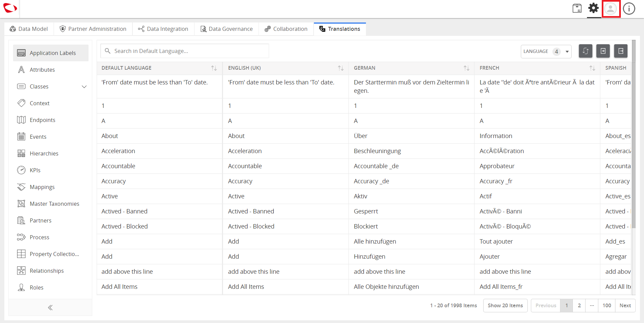Select Relationships in the sidebar
644x323 pixels.
51,271
